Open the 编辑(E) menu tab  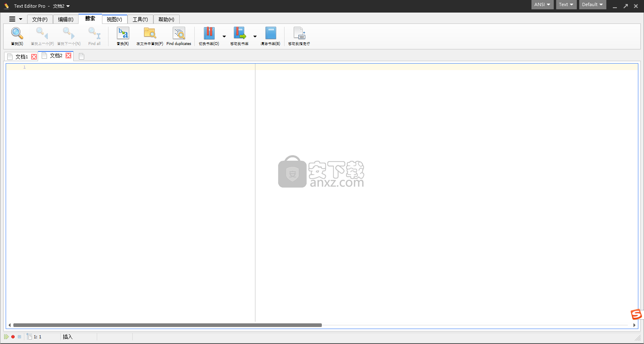click(66, 19)
